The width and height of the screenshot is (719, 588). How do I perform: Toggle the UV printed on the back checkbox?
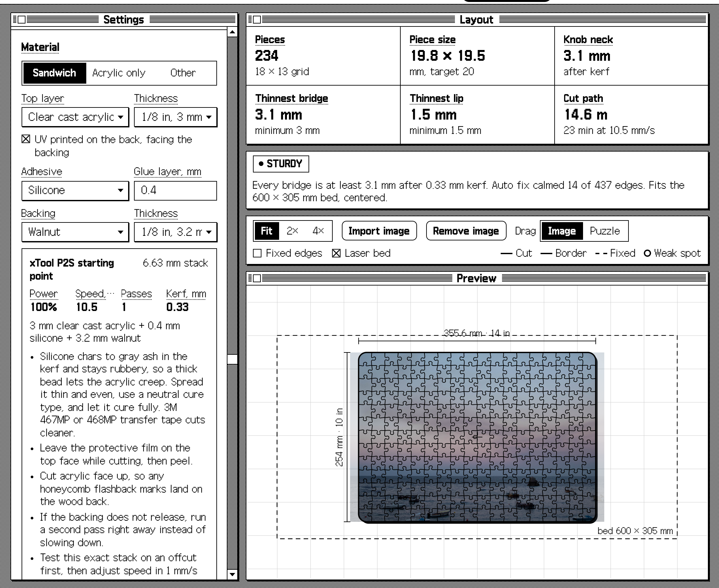(26, 139)
